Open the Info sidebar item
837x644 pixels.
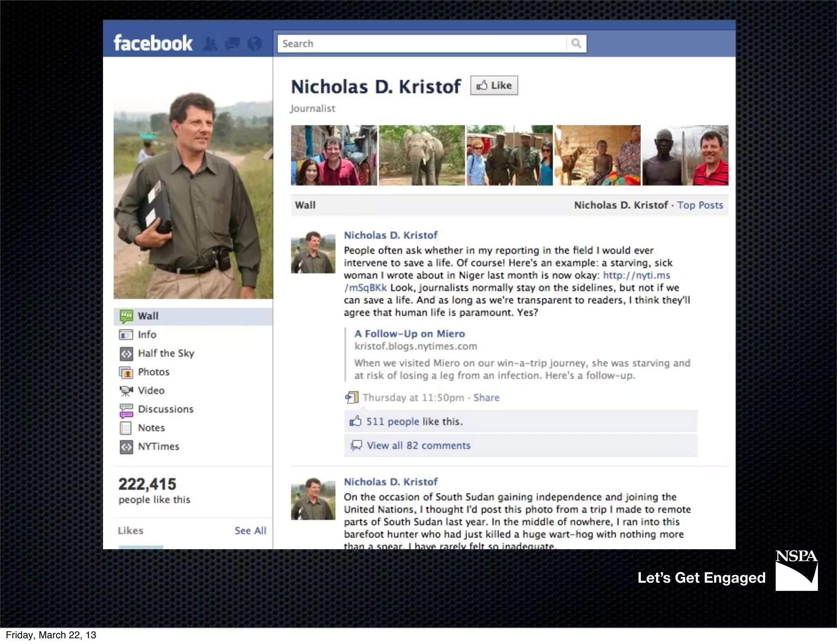click(x=147, y=335)
